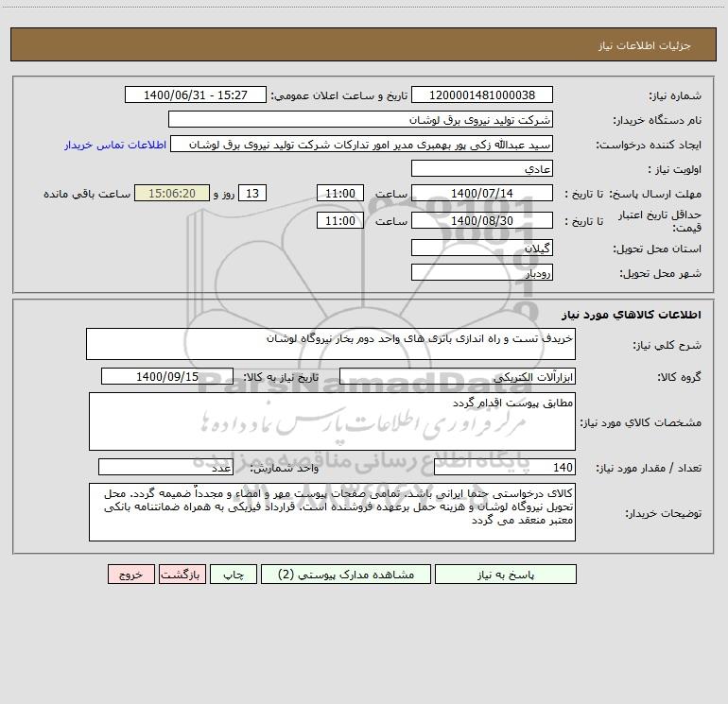Click the announcement date field 1400/06/31 - 15:27
728x704 pixels.
(196, 94)
